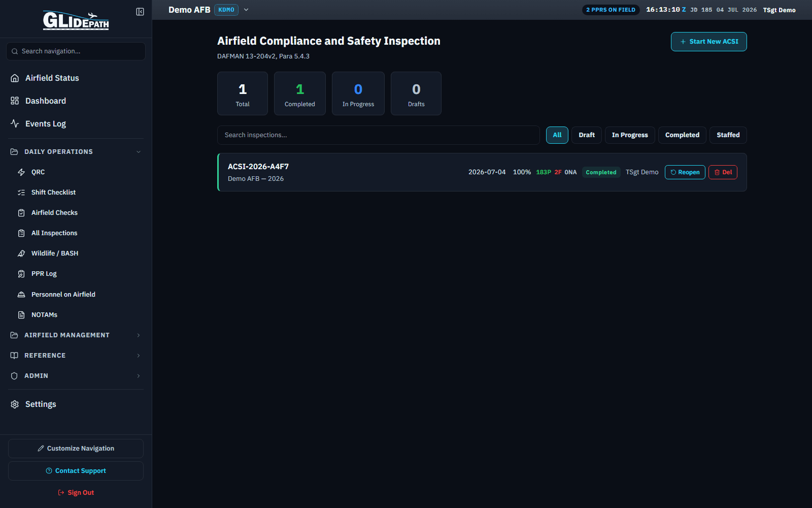
Task: Click the 2026-07-04 inspection date
Action: click(487, 172)
